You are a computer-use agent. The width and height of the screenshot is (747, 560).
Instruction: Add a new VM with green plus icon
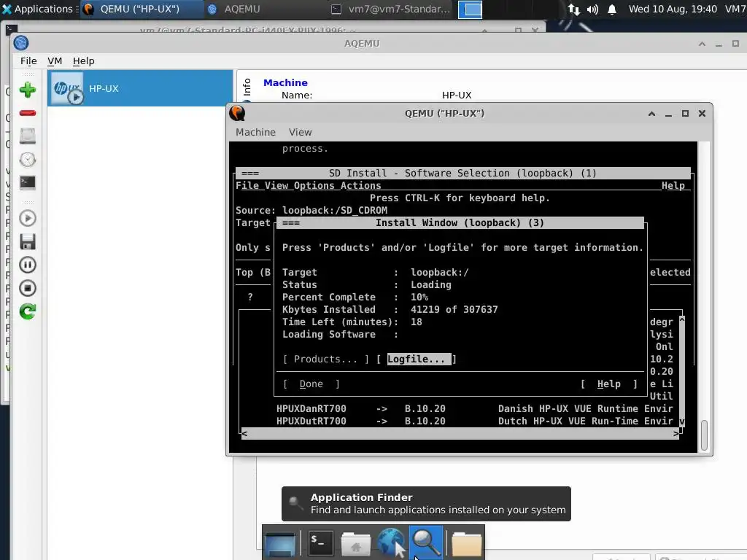click(x=28, y=90)
